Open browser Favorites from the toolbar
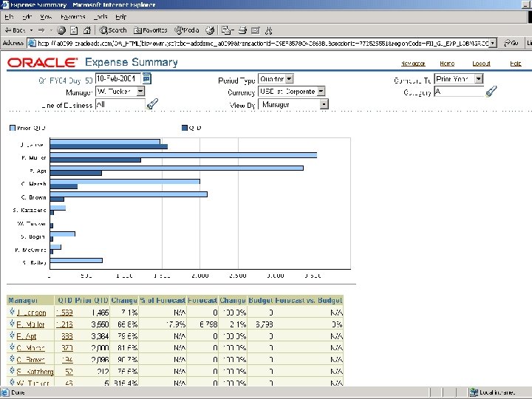The height and width of the screenshot is (399, 532). (150, 30)
